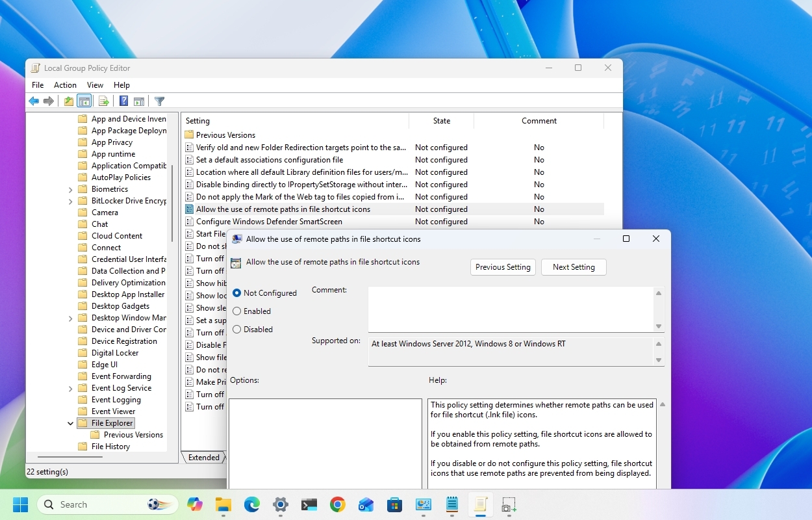Image resolution: width=812 pixels, height=520 pixels.
Task: Open the View menu
Action: tap(95, 85)
